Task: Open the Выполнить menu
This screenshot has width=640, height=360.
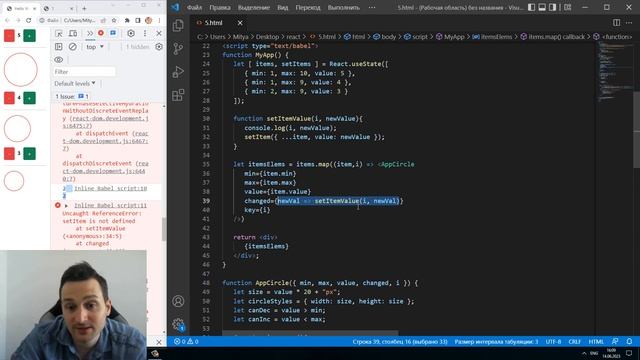Action: 344,7
